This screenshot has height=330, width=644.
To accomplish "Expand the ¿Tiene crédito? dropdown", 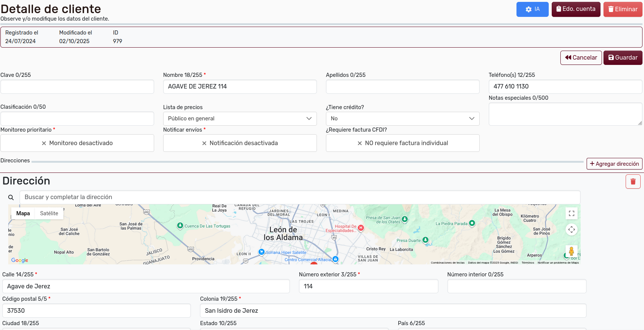I will [x=402, y=118].
